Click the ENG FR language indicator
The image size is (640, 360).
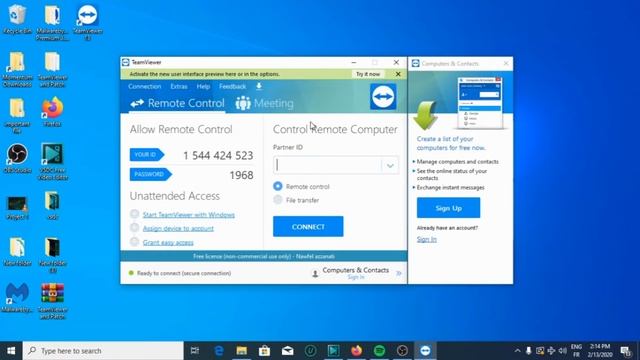pos(576,351)
